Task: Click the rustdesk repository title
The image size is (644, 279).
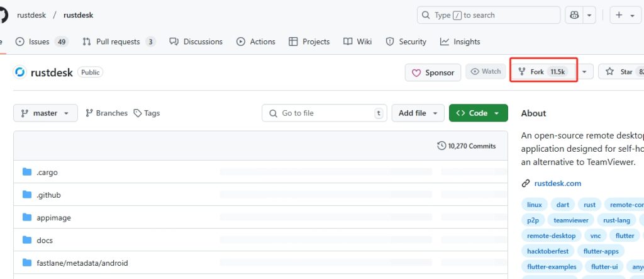Action: tap(52, 73)
